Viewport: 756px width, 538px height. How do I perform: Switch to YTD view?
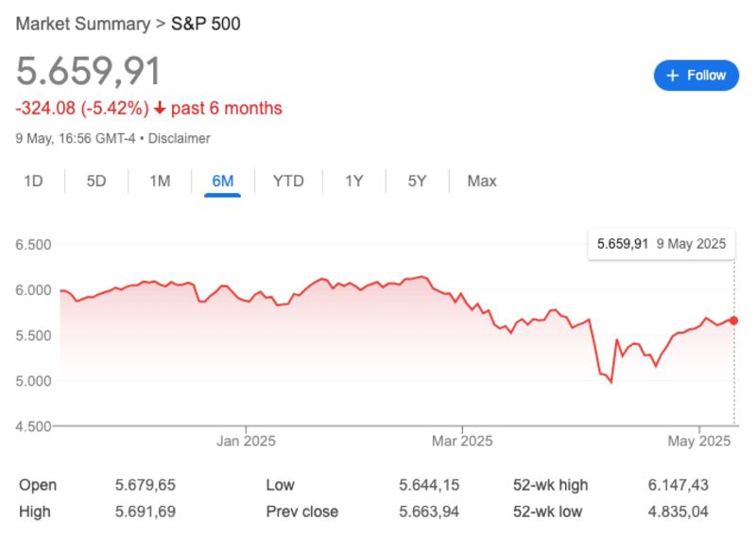tap(288, 181)
